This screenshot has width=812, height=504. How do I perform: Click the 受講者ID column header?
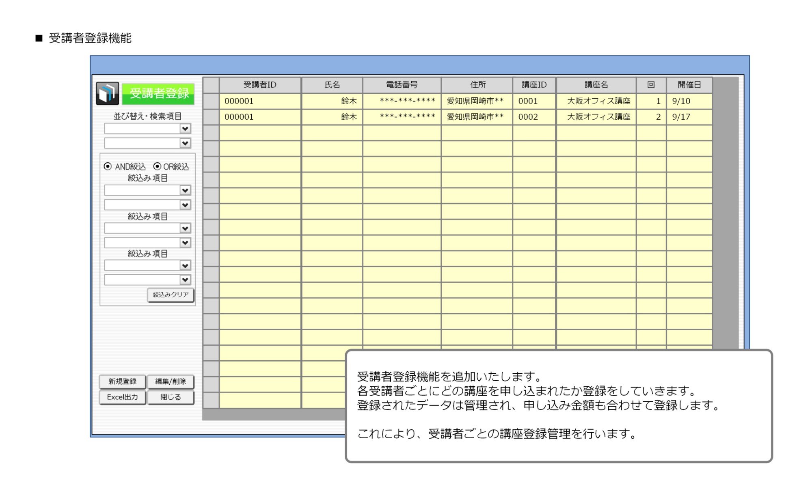260,85
